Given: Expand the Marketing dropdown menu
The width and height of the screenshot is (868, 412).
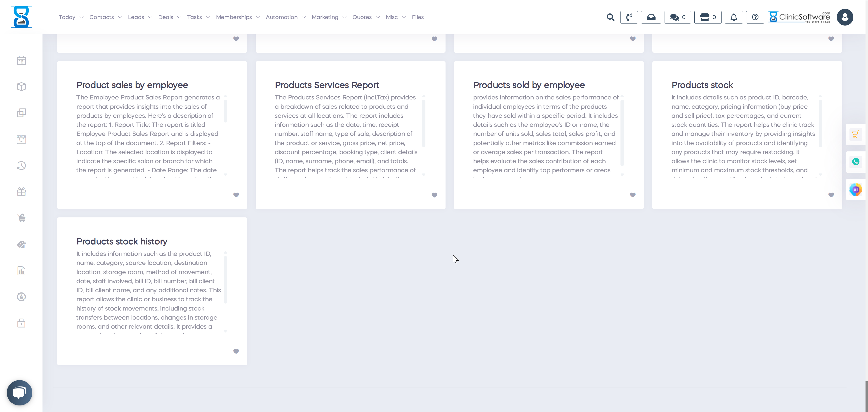Looking at the screenshot, I should coord(328,17).
